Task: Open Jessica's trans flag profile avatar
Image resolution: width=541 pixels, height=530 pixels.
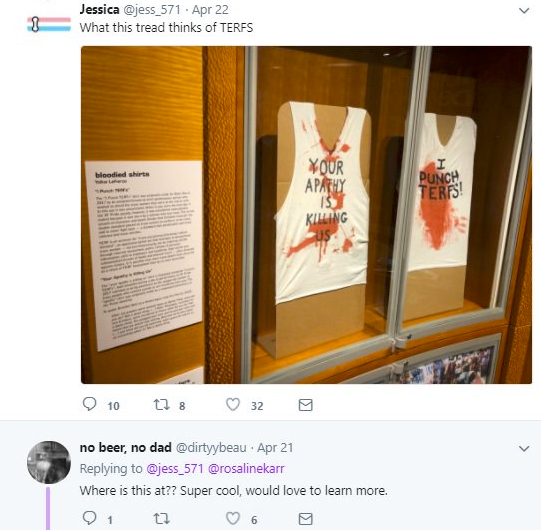Action: 49,24
